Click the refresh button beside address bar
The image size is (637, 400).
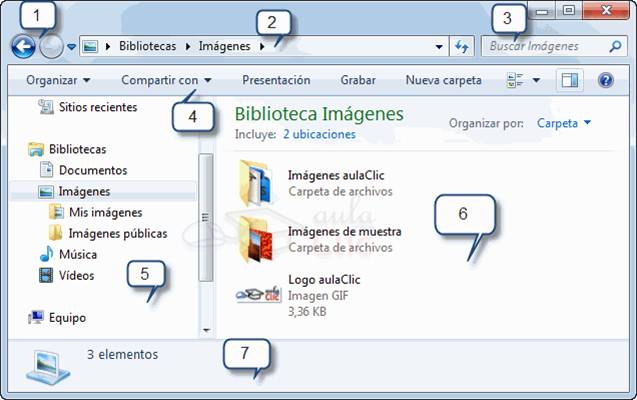[461, 47]
